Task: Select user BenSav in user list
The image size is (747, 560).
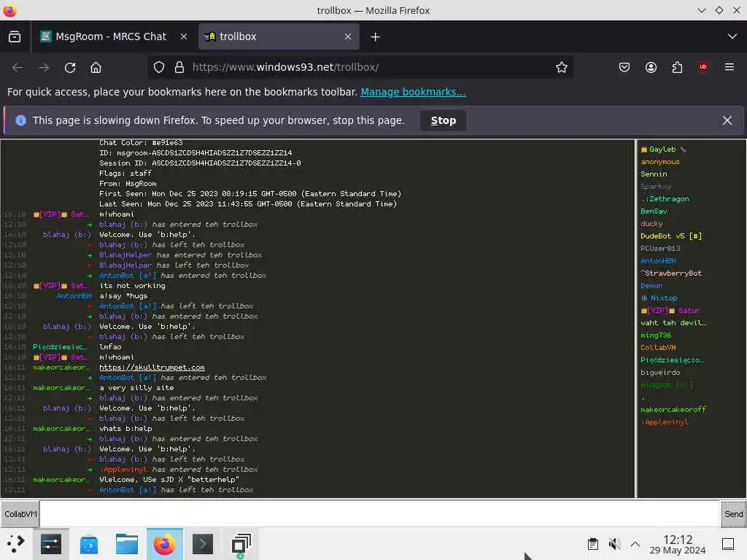Action: [654, 211]
